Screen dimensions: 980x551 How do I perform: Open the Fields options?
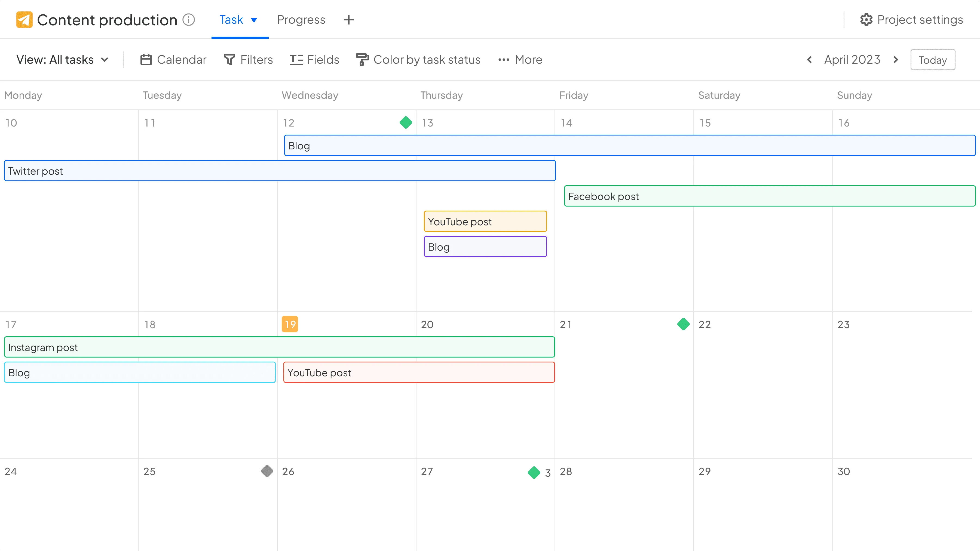(x=314, y=60)
